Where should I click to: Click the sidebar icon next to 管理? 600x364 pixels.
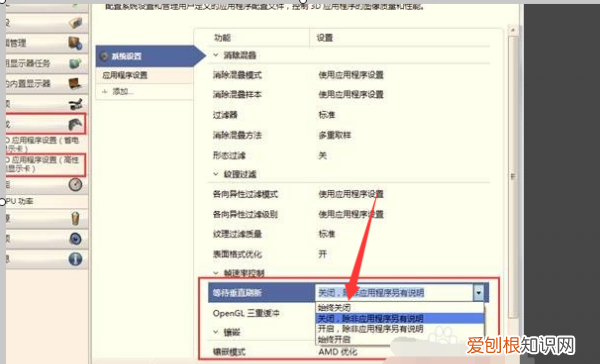pos(75,43)
